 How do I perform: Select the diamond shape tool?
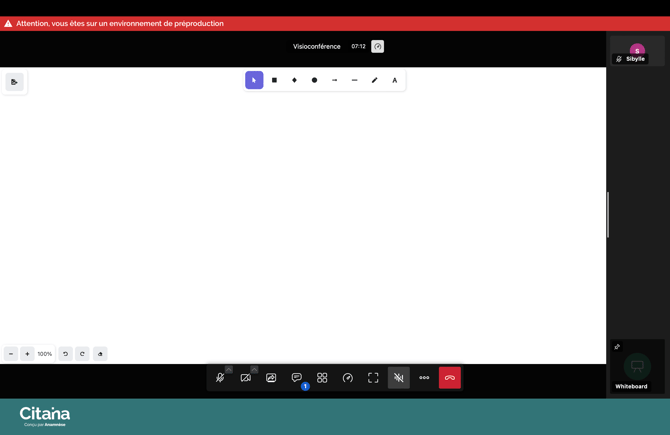click(x=294, y=80)
